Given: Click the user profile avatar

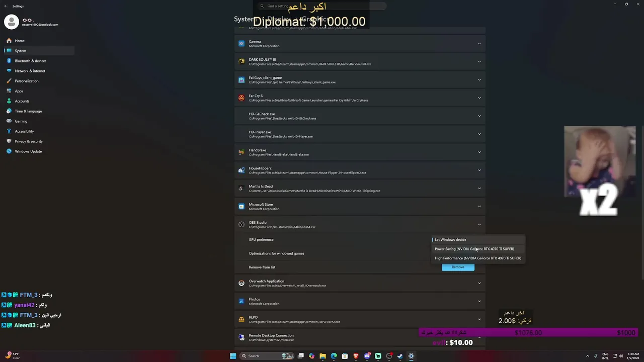Looking at the screenshot, I should pos(11,22).
